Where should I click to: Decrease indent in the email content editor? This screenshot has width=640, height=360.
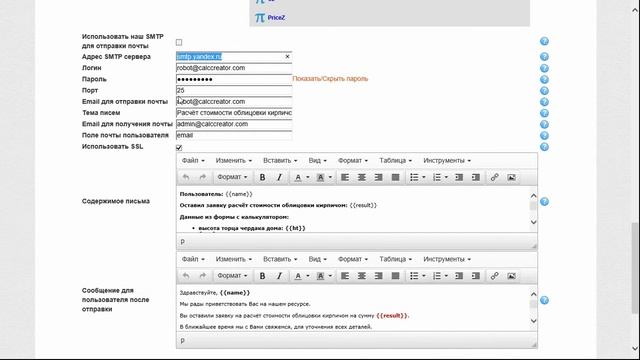point(459,177)
